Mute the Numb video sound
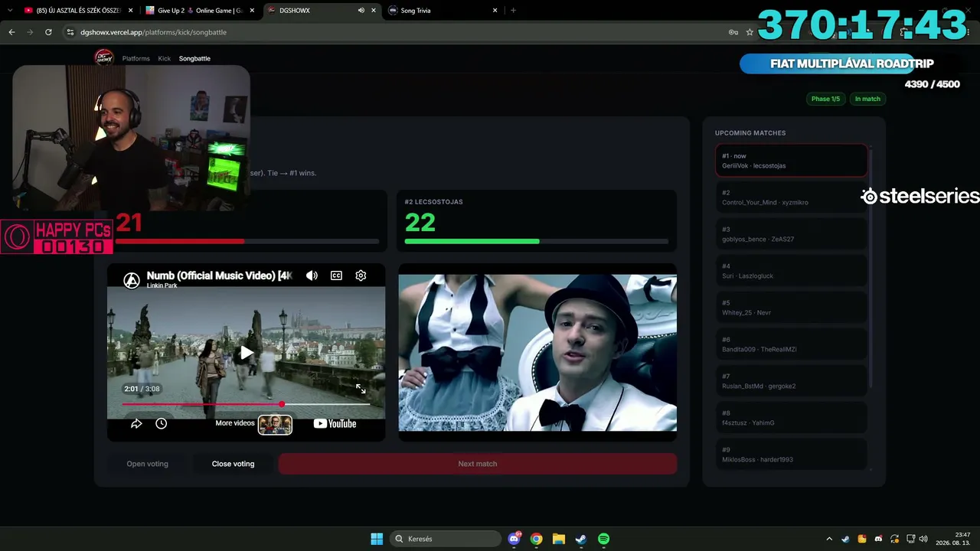Image resolution: width=980 pixels, height=551 pixels. pos(312,275)
